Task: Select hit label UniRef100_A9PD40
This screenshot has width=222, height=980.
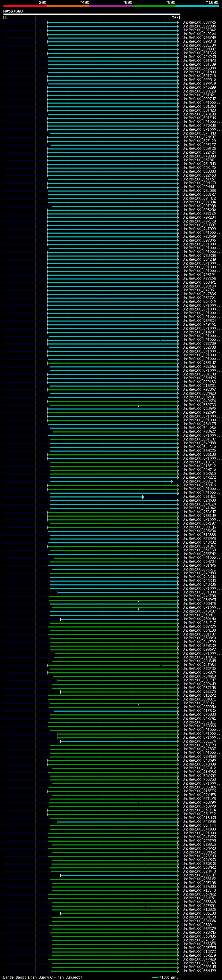Action: [x=199, y=80]
